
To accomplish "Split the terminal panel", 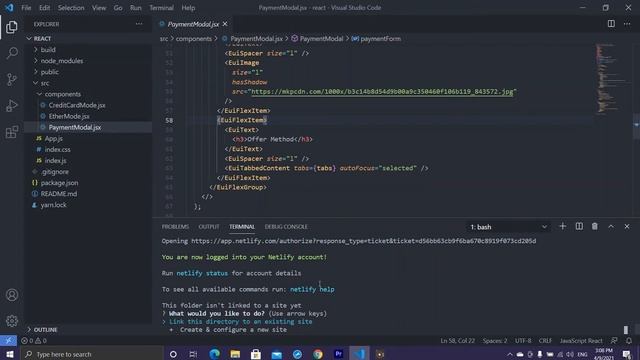I will pyautogui.click(x=579, y=226).
